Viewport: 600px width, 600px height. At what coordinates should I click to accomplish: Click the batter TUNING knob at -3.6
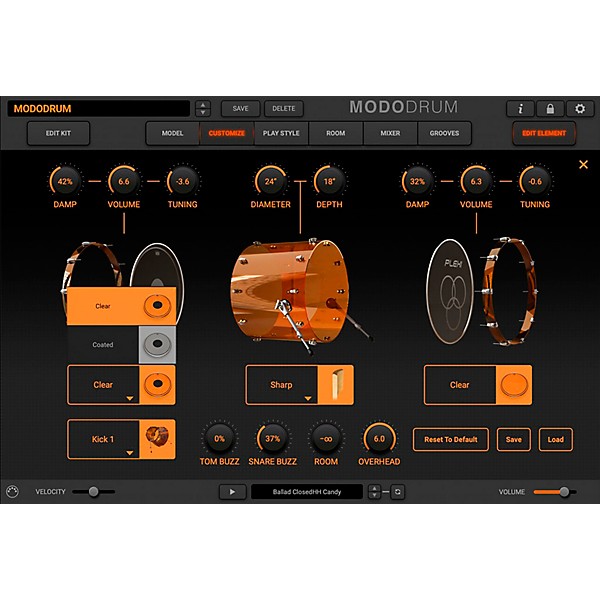coord(183,181)
